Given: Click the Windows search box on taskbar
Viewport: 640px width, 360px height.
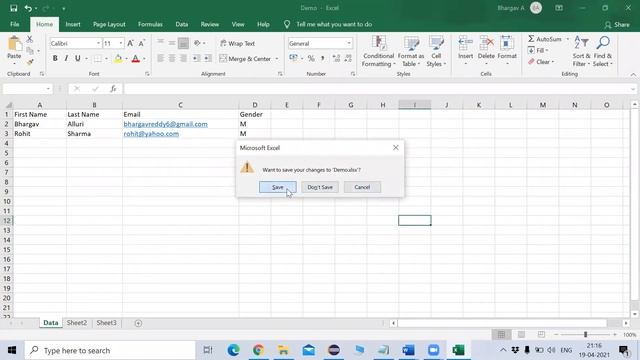Looking at the screenshot, I should [x=110, y=350].
